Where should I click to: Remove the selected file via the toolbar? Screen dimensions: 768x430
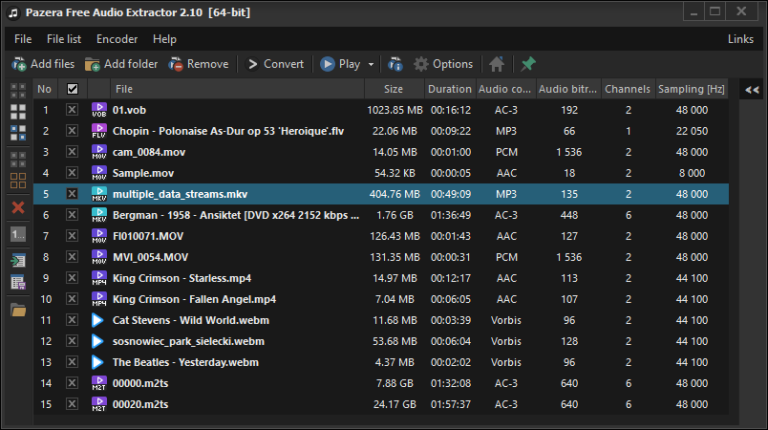coord(198,64)
